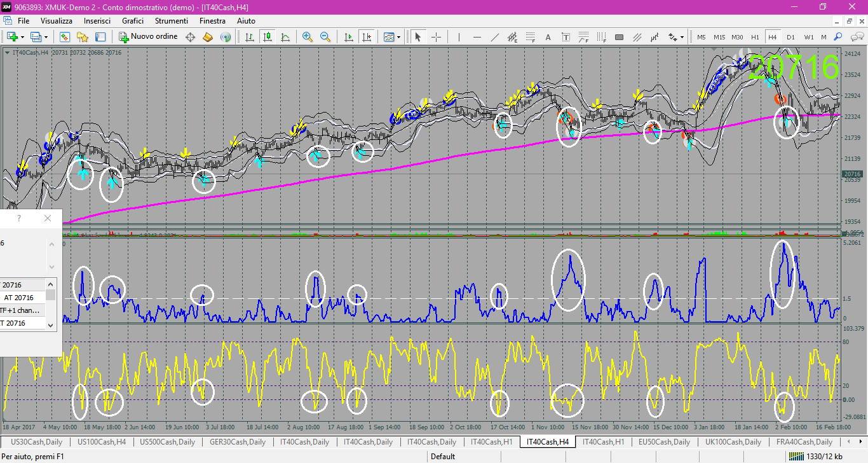Select the Fibonacci arcs tool
This screenshot has height=463, width=868.
583,37
